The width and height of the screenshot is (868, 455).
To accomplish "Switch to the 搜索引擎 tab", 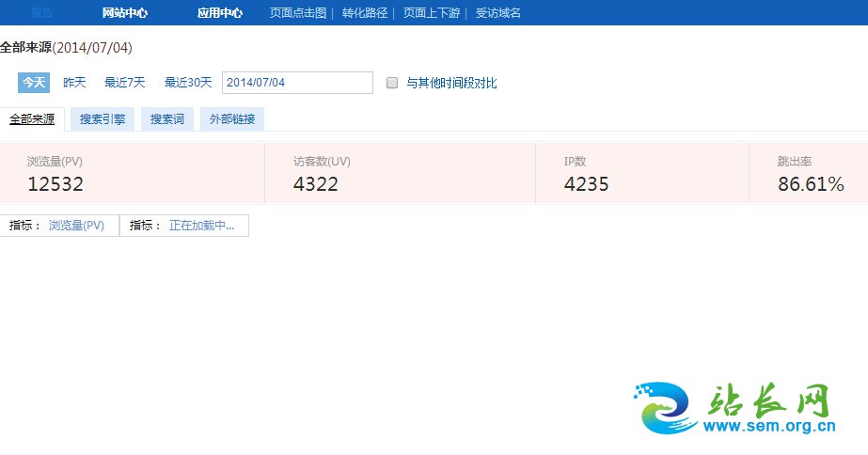I will pos(103,119).
